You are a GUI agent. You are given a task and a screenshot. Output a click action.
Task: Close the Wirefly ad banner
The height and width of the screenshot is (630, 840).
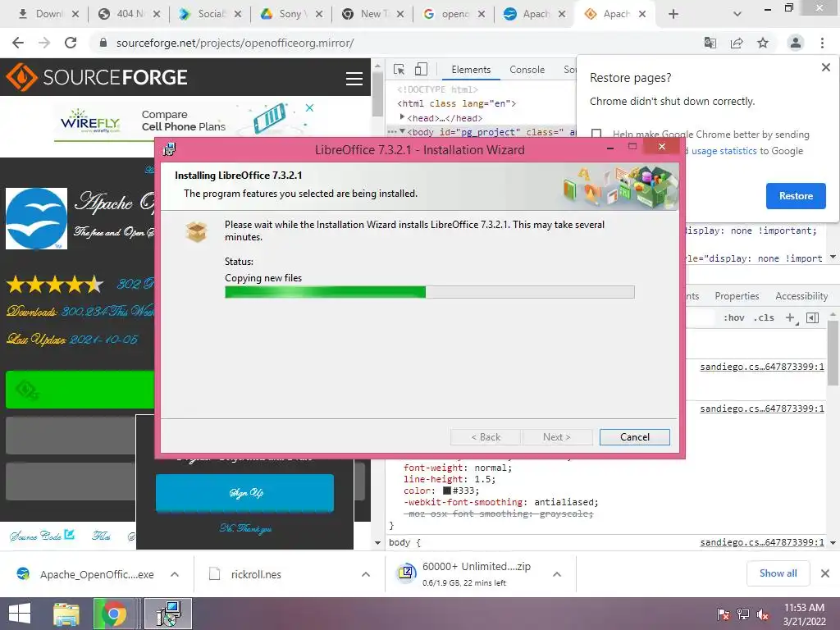point(309,107)
